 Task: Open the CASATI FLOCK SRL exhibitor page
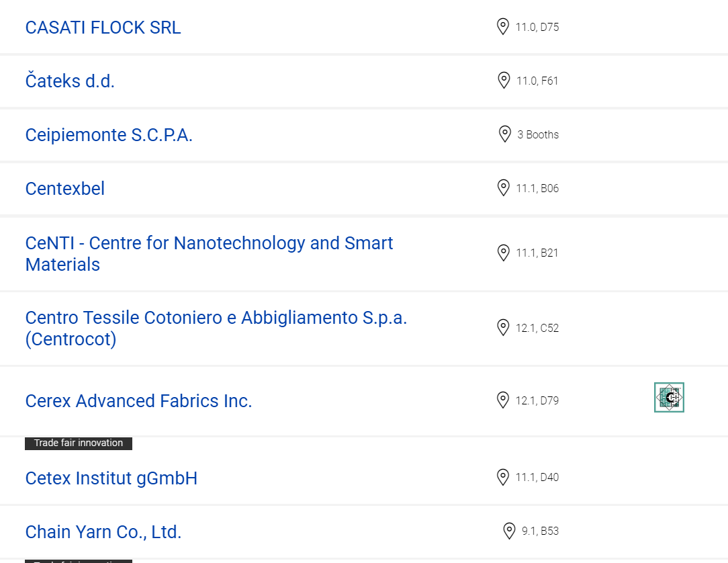pyautogui.click(x=103, y=28)
